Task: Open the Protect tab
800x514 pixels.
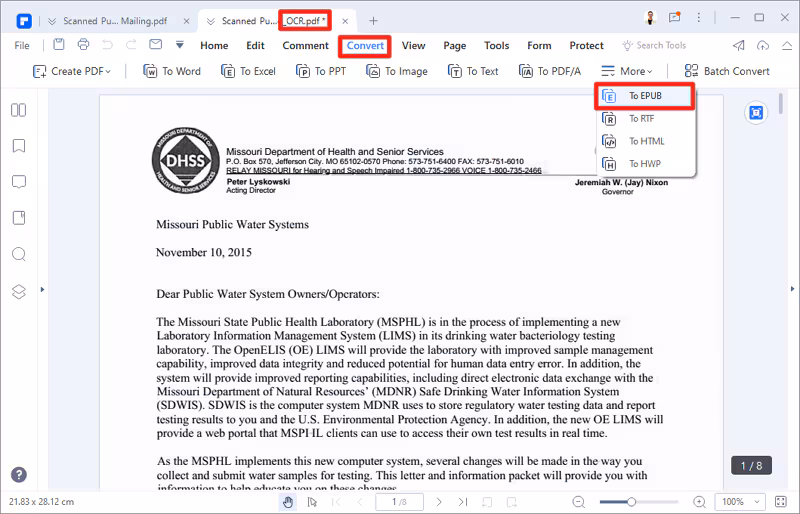Action: [x=586, y=45]
